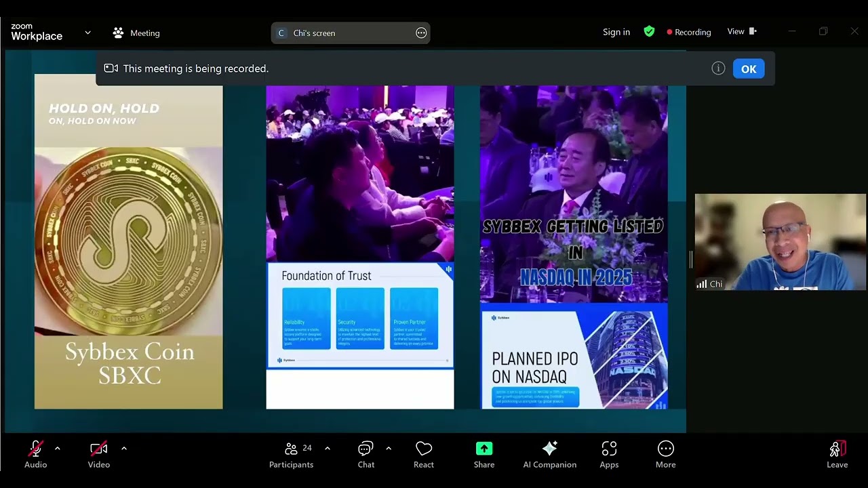This screenshot has height=488, width=868.
Task: Open the React menu
Action: click(424, 454)
